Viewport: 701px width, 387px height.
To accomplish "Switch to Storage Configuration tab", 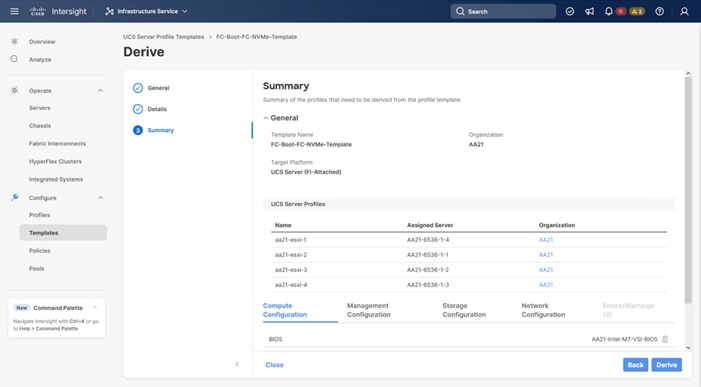I will (x=464, y=310).
